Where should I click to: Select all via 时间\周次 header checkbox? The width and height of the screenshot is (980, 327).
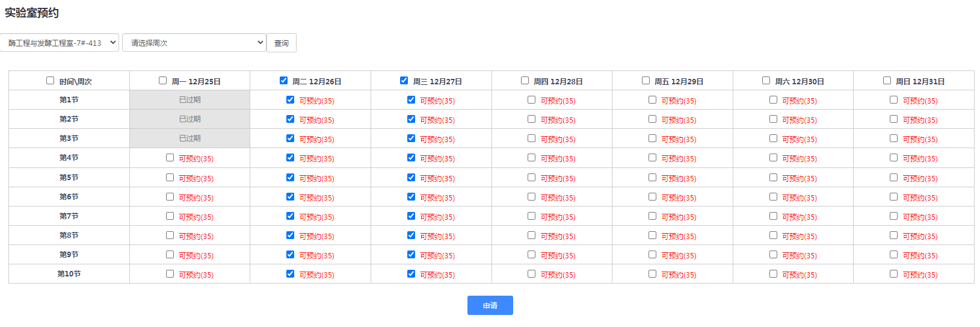51,81
